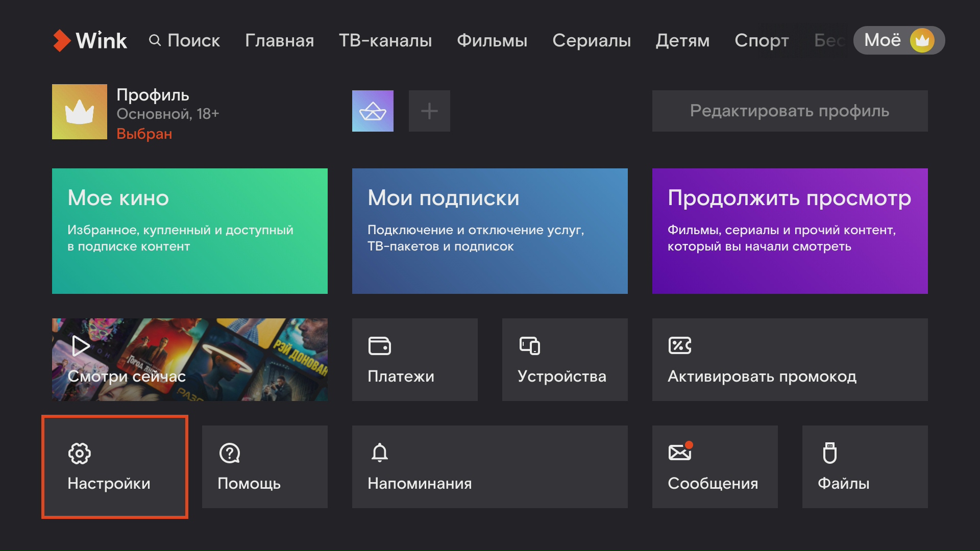The width and height of the screenshot is (980, 551).
Task: Open Напоминания bell tile
Action: 489,467
